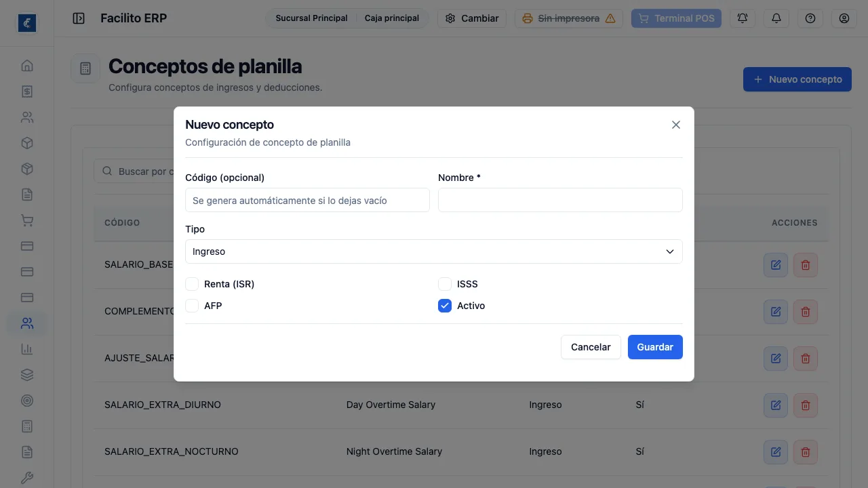Click the Sin impresora printer button
This screenshot has height=488, width=868.
tap(569, 18)
